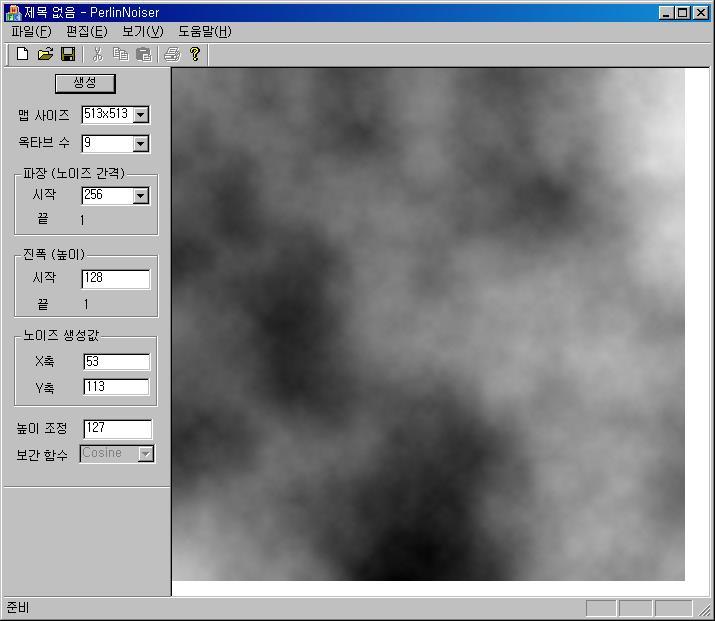Click the X축 label
The image size is (715, 621).
tap(45, 362)
